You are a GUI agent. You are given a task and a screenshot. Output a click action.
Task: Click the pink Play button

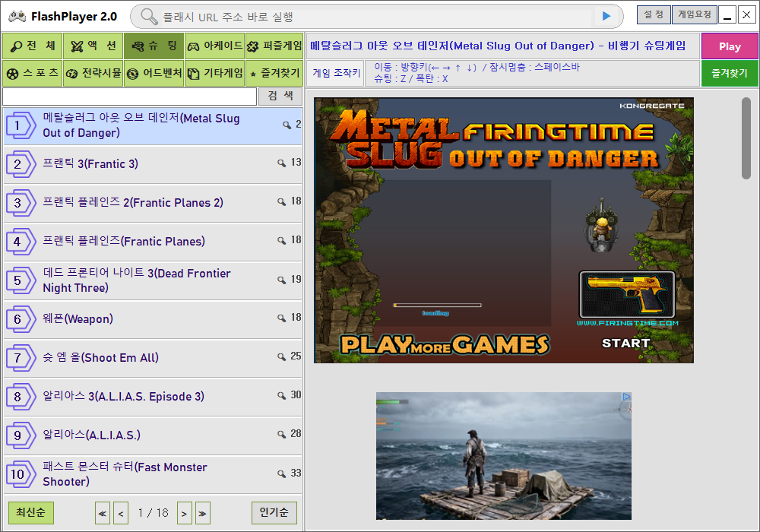tap(730, 46)
